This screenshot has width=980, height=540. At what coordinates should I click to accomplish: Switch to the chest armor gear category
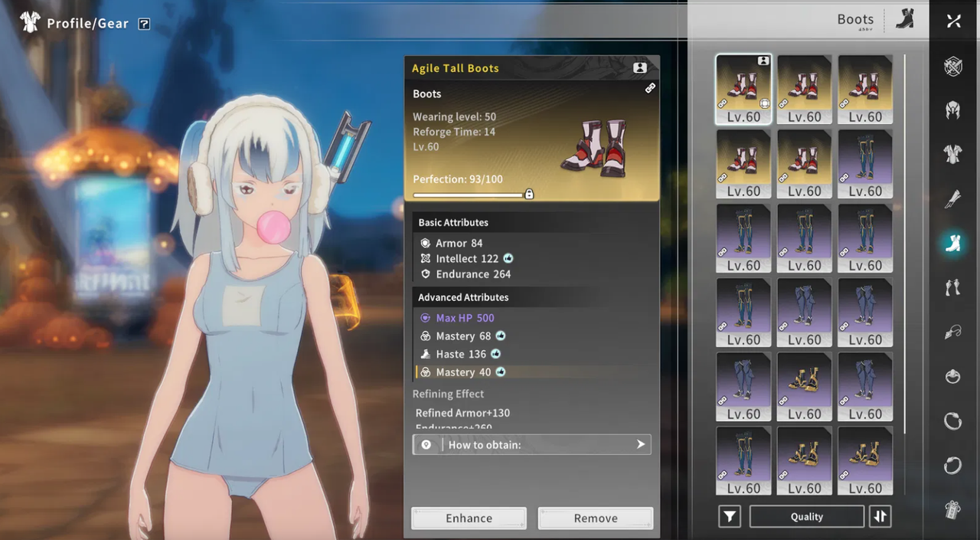pos(953,155)
